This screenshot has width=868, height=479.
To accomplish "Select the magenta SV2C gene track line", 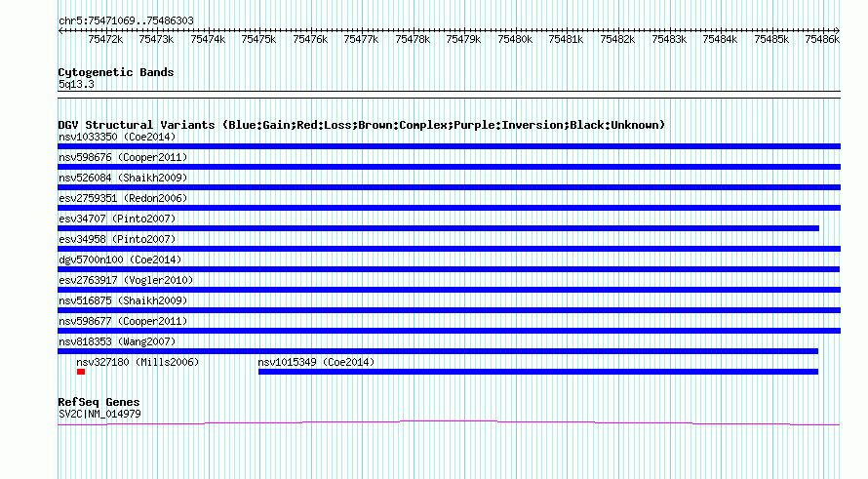I will pyautogui.click(x=449, y=423).
